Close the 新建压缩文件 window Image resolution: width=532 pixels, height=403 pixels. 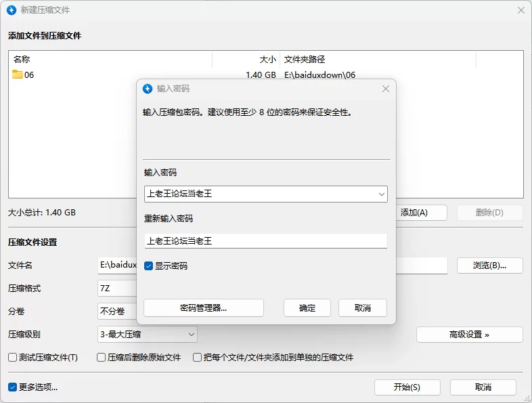point(521,10)
